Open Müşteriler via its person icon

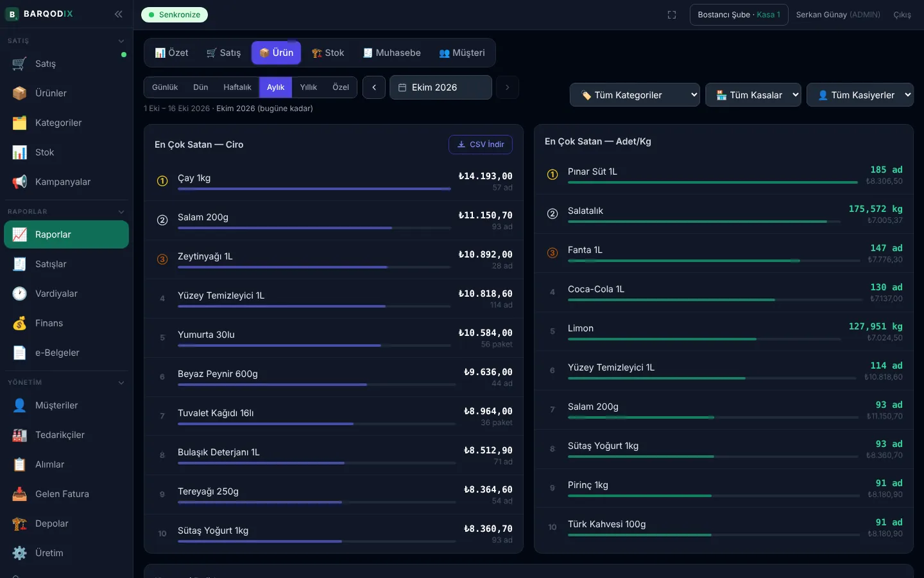click(20, 405)
